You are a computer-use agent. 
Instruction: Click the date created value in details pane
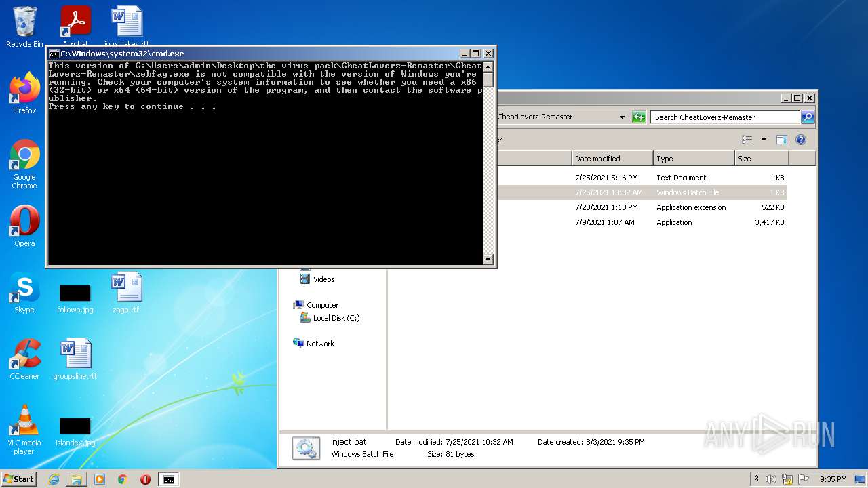[x=614, y=442]
